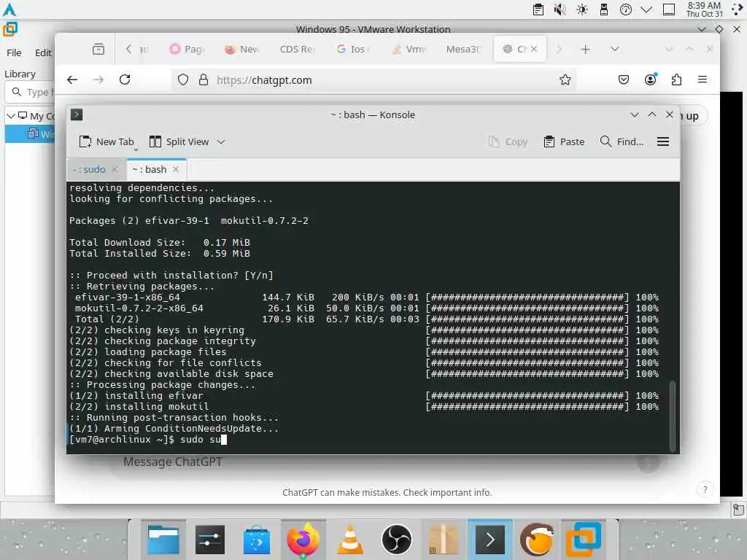
Task: Open the Firefox account icon
Action: point(650,79)
